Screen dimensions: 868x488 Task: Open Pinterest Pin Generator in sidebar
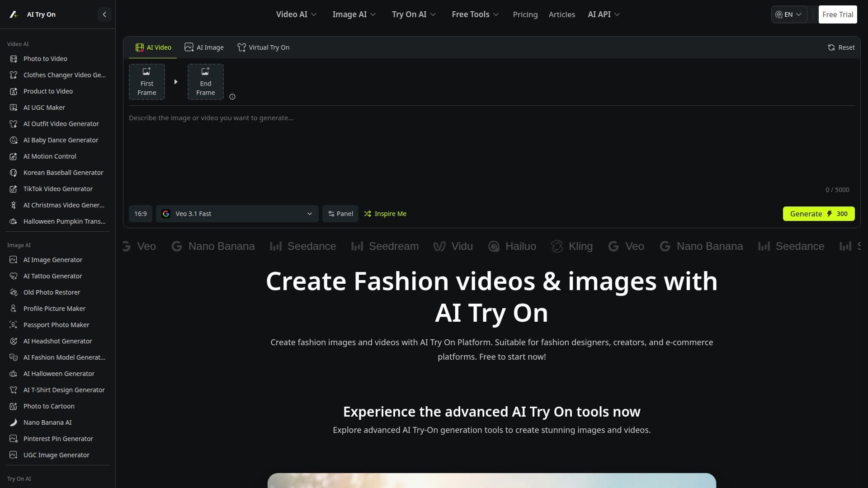point(58,439)
